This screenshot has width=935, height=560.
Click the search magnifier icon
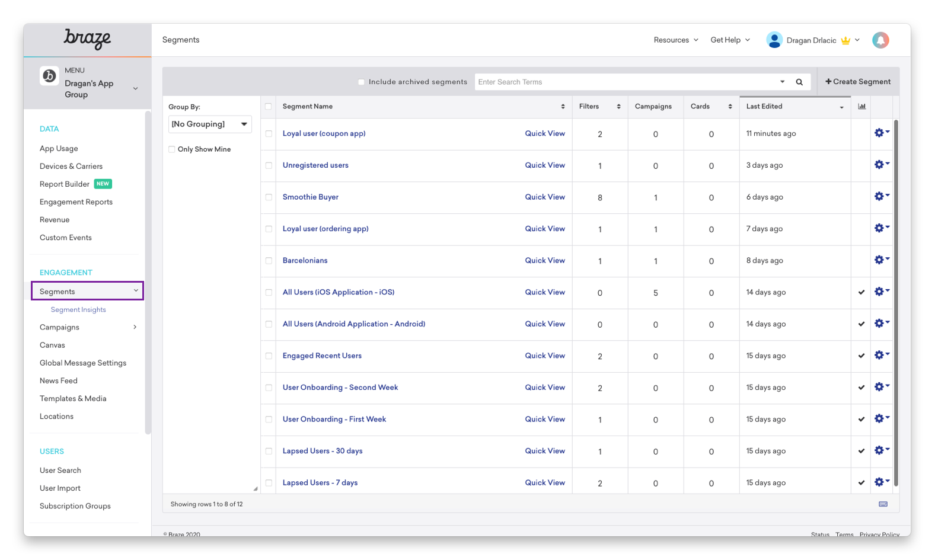(x=799, y=82)
